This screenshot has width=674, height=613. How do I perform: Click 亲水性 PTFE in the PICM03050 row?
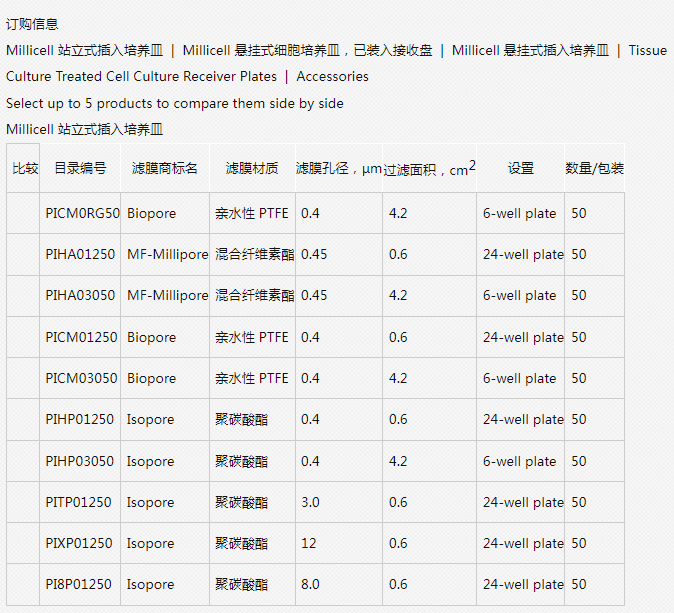pos(251,378)
